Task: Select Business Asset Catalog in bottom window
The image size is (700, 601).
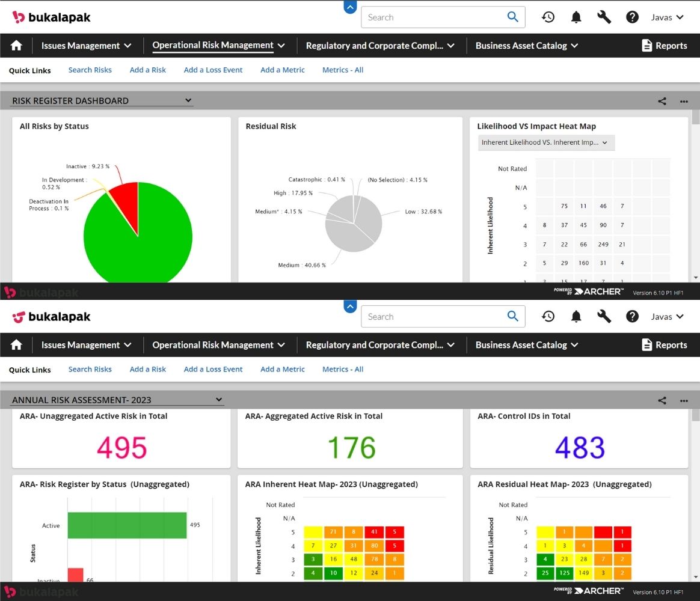Action: (x=521, y=345)
